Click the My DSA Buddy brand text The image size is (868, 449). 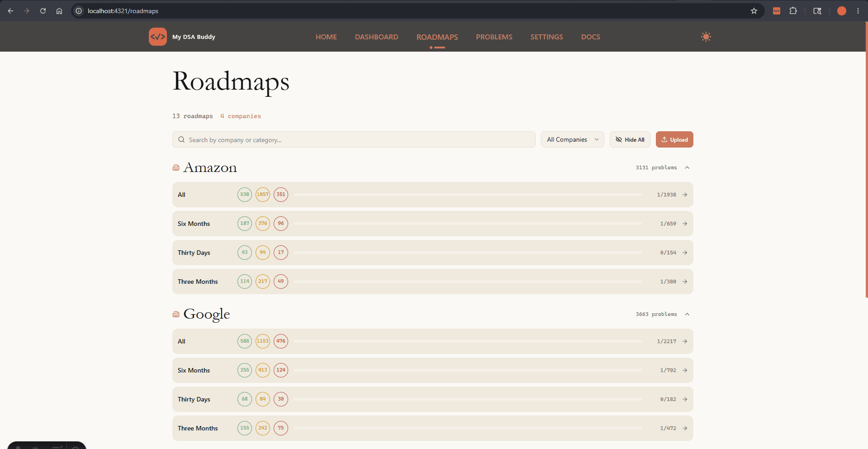point(194,37)
